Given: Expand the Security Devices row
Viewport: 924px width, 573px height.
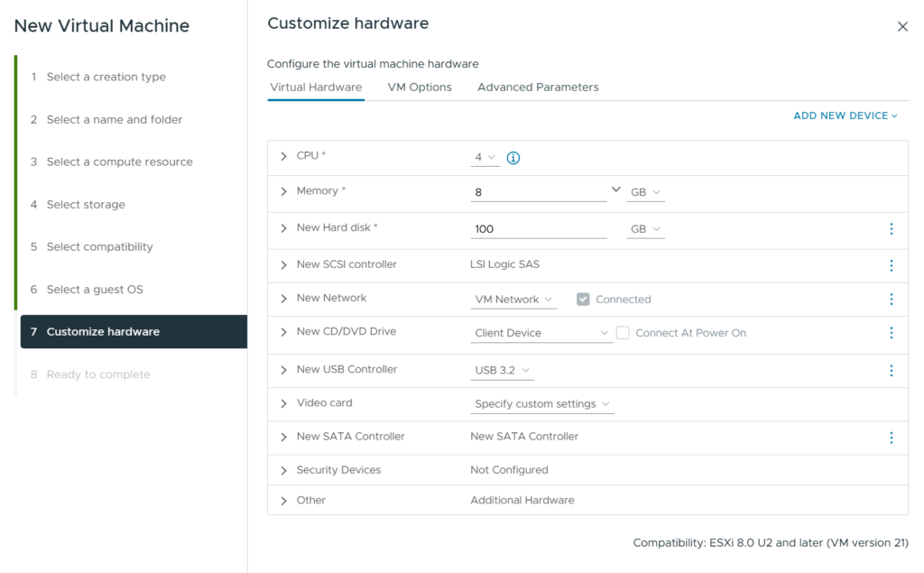Looking at the screenshot, I should coord(283,471).
